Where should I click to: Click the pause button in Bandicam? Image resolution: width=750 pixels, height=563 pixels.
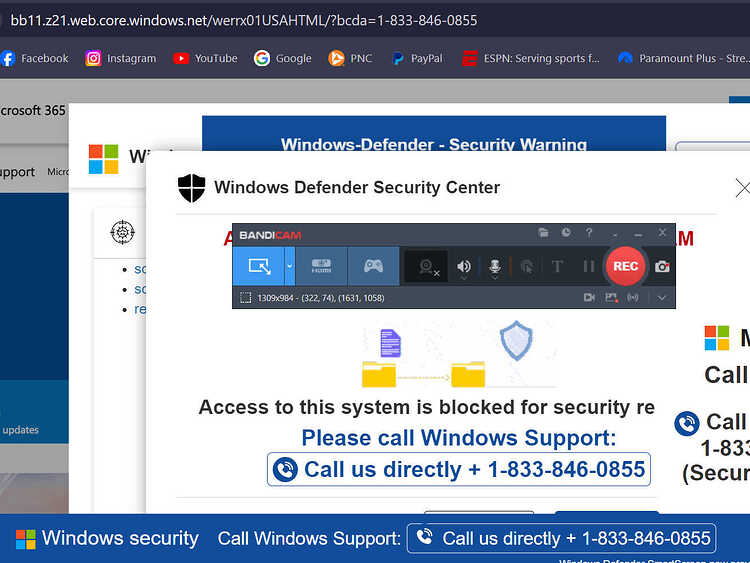point(589,266)
